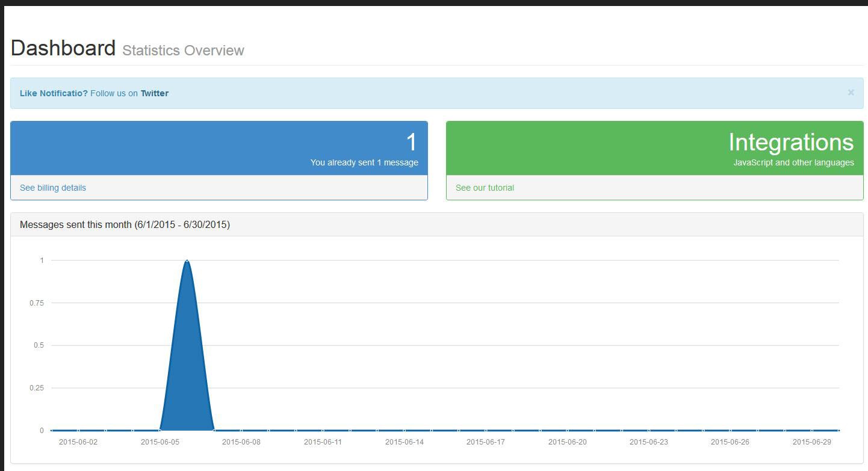Screen dimensions: 868x471
Task: Click the 2015-06-23 axis date label
Action: click(x=649, y=442)
